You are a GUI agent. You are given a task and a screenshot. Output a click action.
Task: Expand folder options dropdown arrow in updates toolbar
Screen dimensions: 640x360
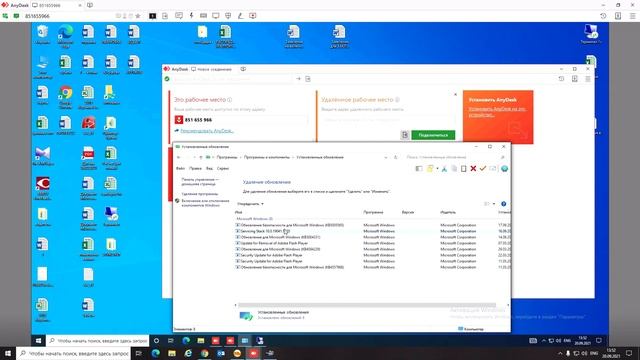point(437,169)
